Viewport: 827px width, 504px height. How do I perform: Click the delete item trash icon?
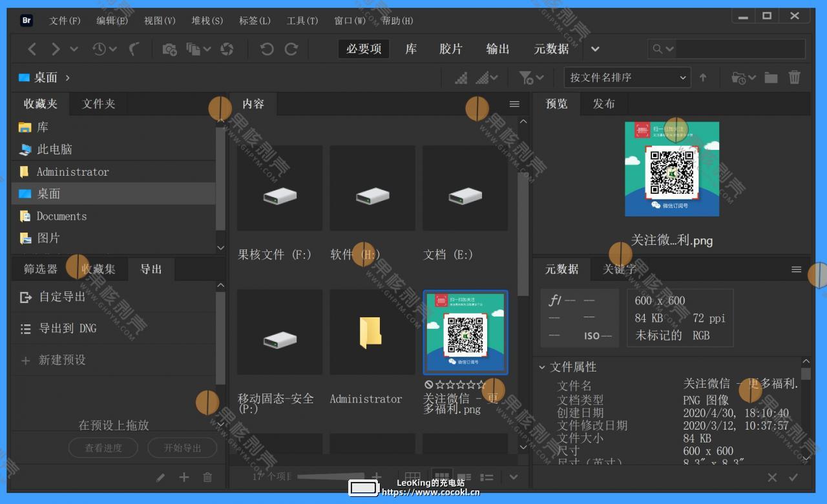pos(795,78)
